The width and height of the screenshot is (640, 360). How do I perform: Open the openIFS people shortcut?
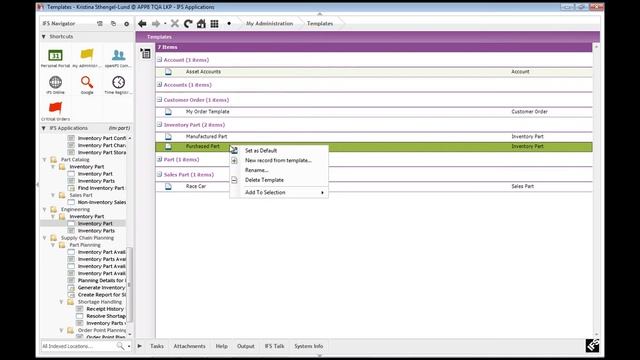click(118, 55)
